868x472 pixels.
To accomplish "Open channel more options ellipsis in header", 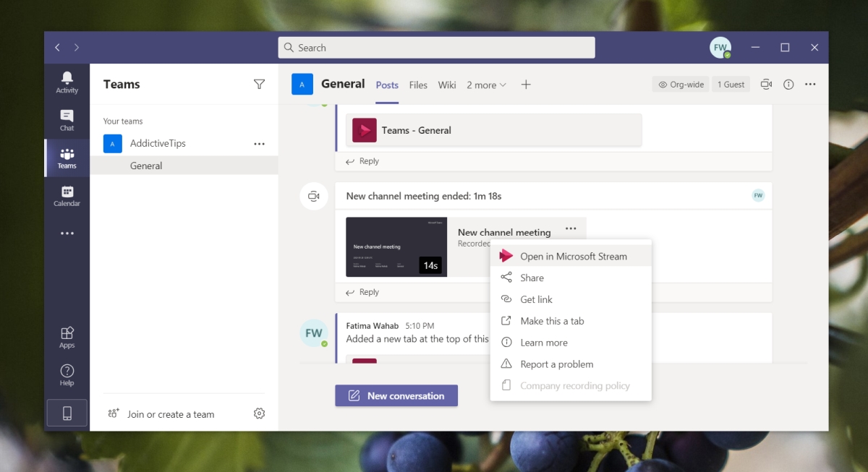I will [x=810, y=85].
